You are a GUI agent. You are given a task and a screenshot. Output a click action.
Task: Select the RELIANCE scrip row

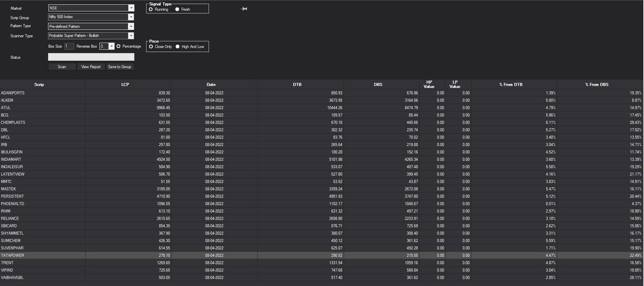322,218
